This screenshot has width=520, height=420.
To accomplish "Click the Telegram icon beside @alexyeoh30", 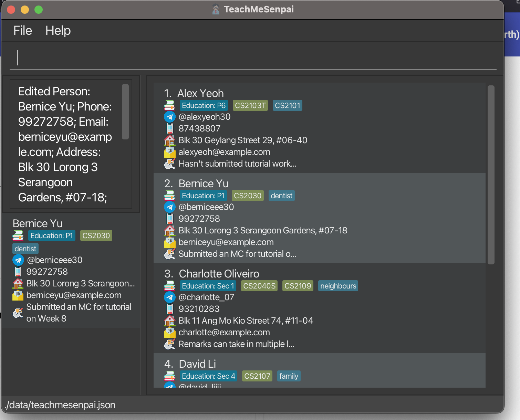I will click(169, 117).
